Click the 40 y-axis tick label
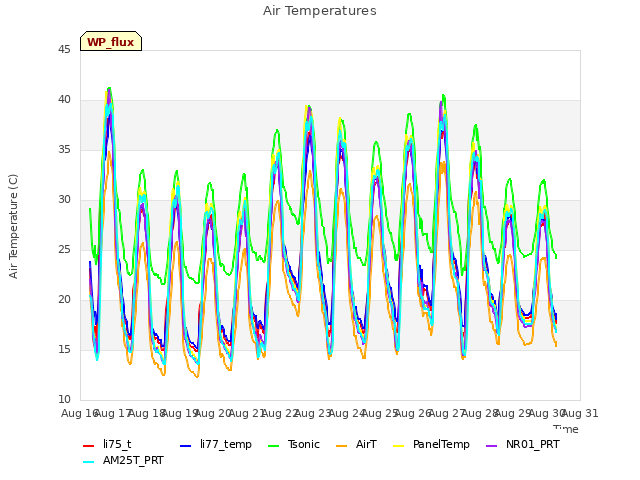 64,99
